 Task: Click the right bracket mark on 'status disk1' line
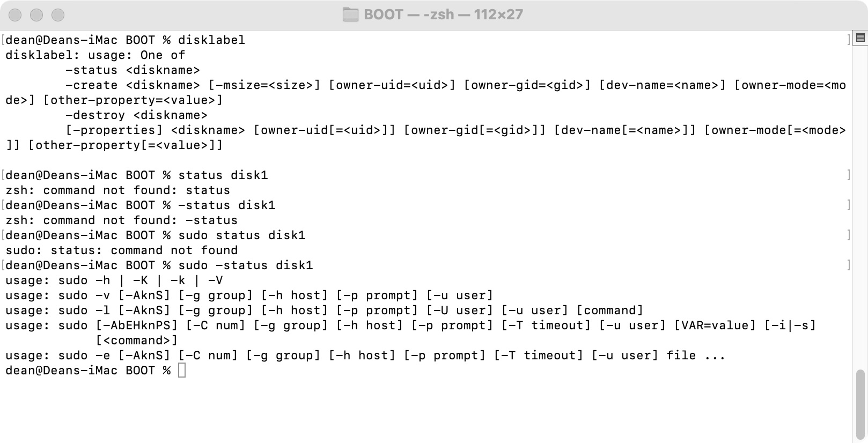(x=848, y=175)
